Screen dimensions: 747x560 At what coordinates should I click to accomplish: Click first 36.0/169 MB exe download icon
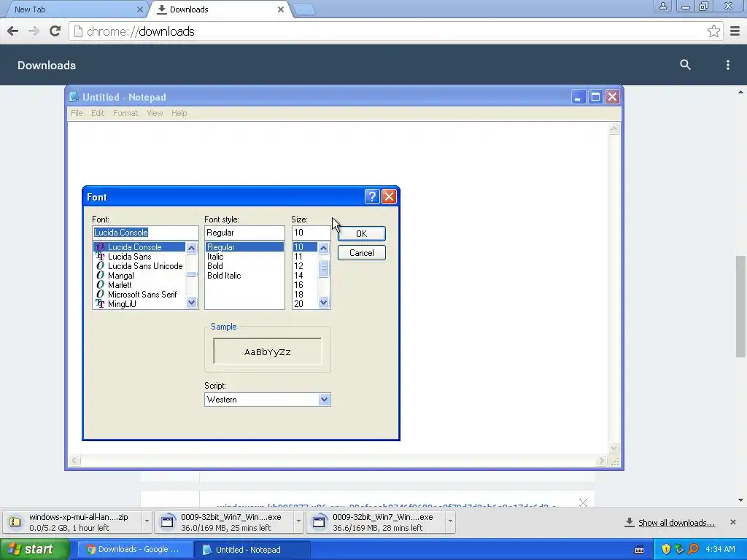coord(167,522)
